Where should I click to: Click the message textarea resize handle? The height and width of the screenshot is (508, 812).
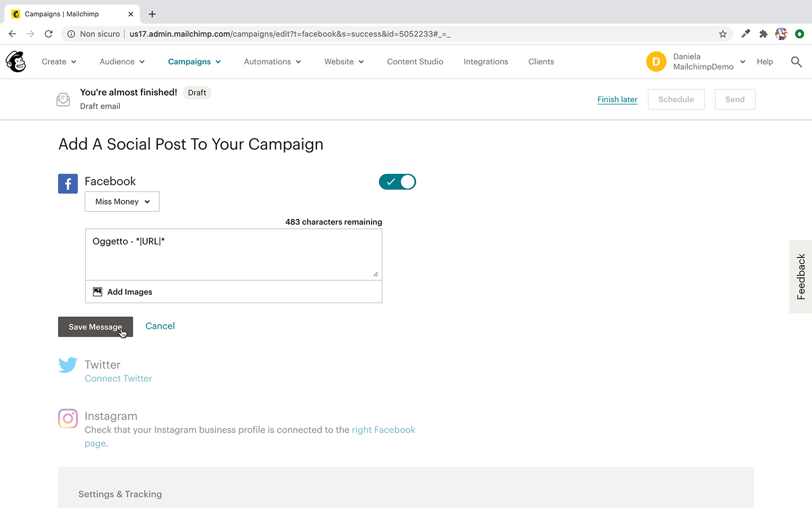click(x=376, y=274)
